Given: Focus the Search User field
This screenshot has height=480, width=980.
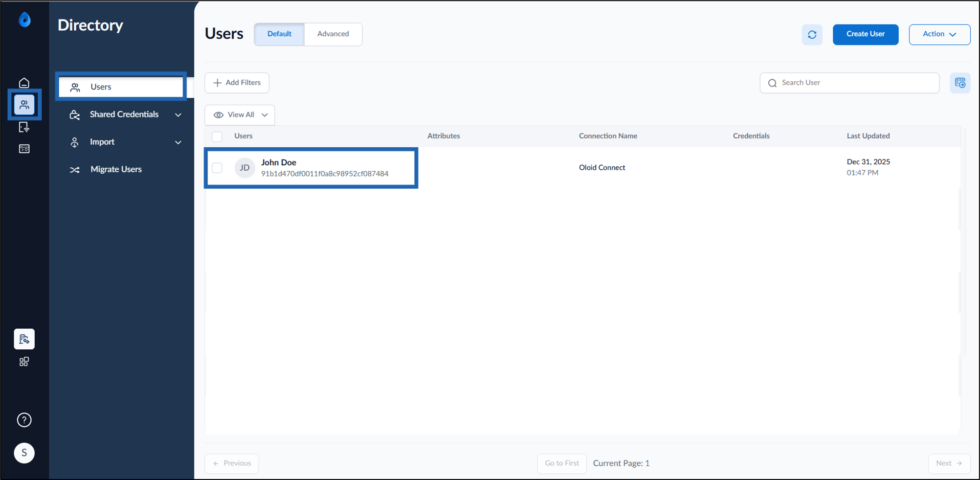Looking at the screenshot, I should tap(849, 83).
